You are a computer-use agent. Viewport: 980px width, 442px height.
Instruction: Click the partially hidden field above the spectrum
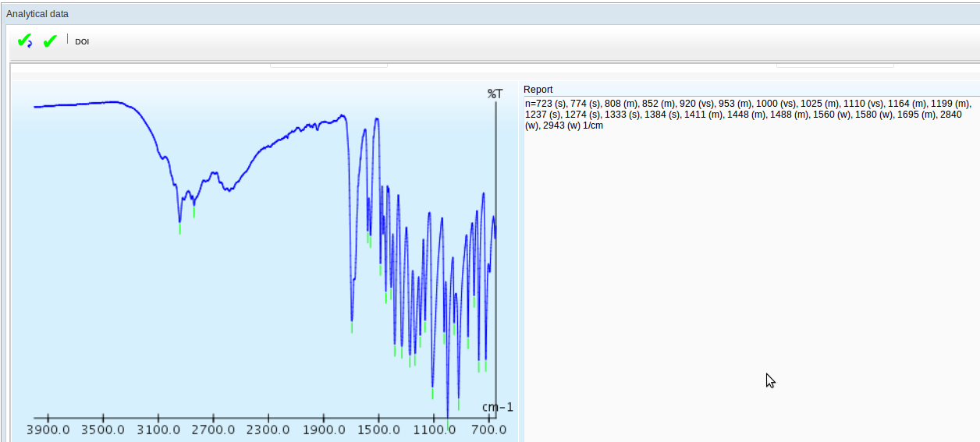pyautogui.click(x=328, y=65)
